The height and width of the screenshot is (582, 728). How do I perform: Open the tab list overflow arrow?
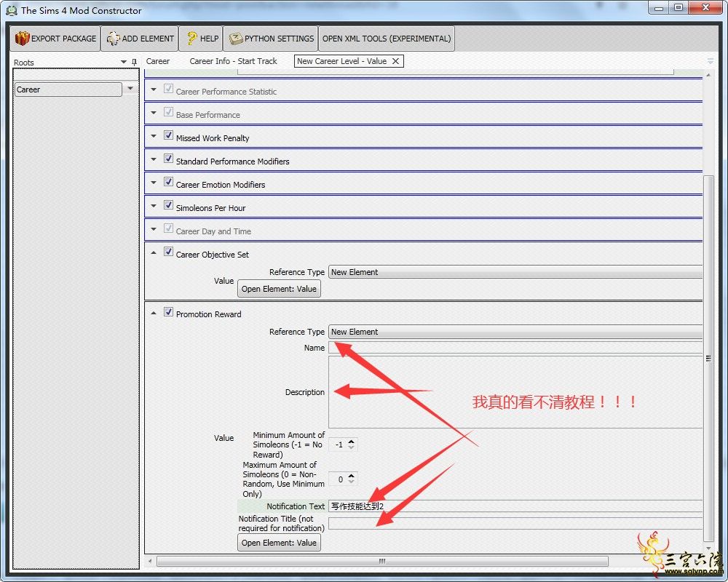tap(710, 61)
